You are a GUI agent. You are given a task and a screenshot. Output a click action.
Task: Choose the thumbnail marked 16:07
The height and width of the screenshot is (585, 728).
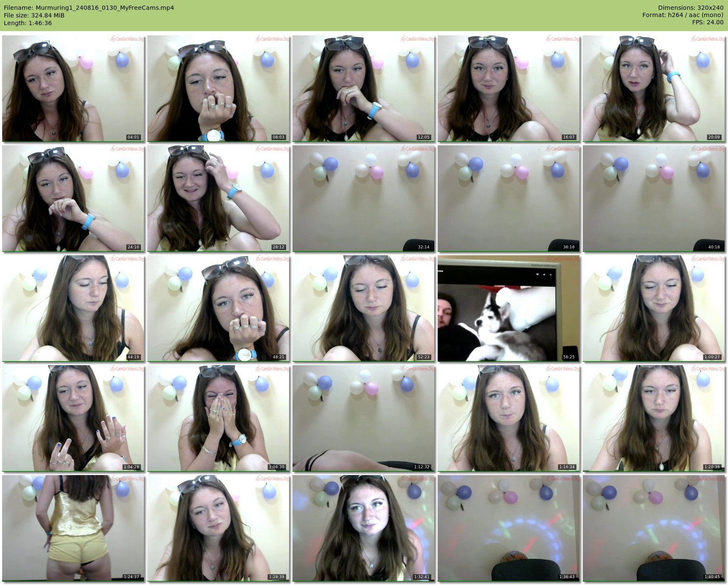point(509,88)
